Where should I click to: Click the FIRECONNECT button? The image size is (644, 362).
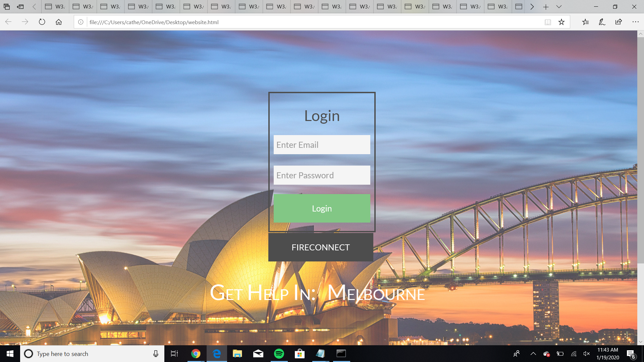coord(321,247)
